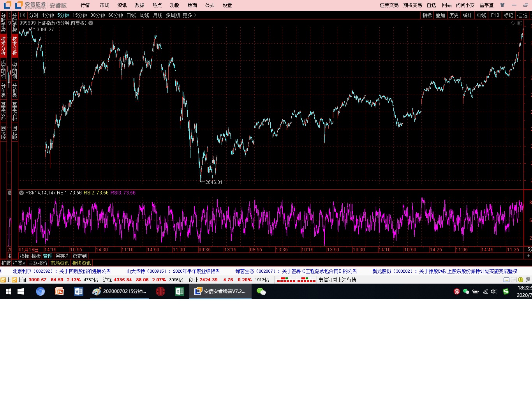
Task: Open the skin/theme shirt icon
Action: (502, 5)
